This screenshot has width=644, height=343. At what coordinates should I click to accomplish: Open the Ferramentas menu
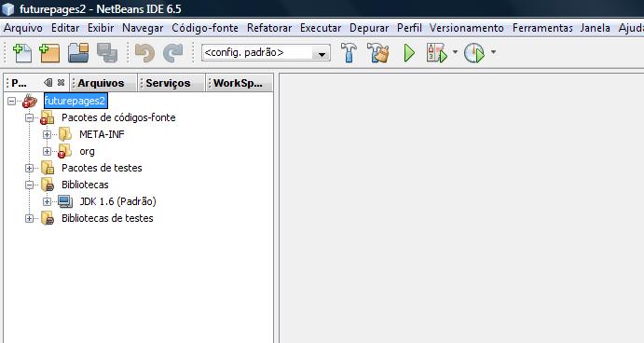click(542, 28)
